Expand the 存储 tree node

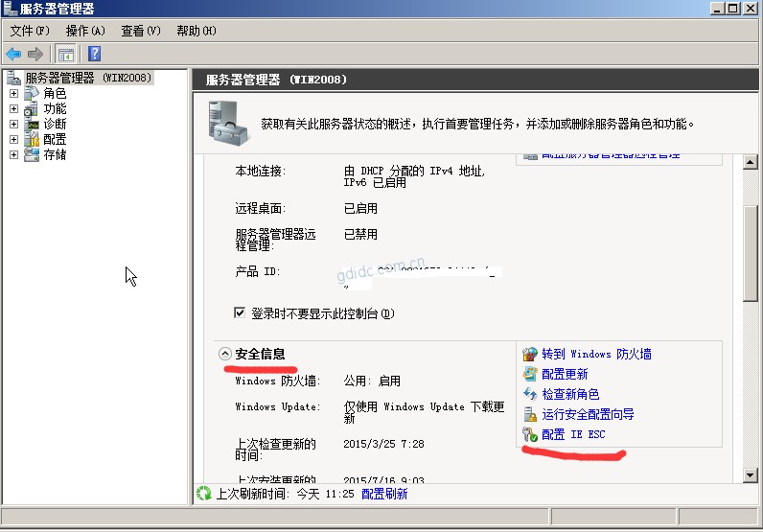coord(13,154)
